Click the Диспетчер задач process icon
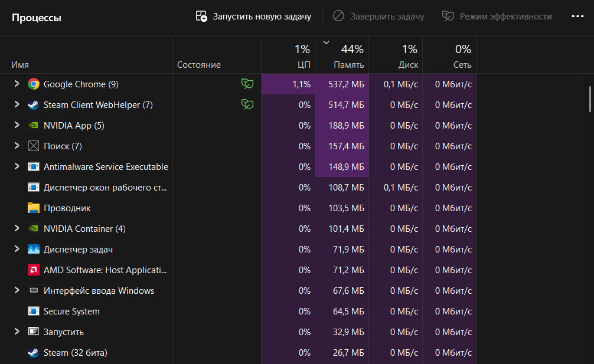594x364 pixels. (34, 250)
